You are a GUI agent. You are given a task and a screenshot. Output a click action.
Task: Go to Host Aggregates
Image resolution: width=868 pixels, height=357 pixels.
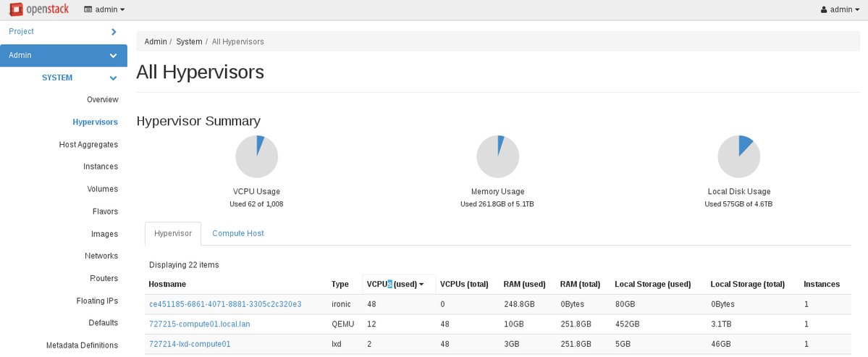88,144
